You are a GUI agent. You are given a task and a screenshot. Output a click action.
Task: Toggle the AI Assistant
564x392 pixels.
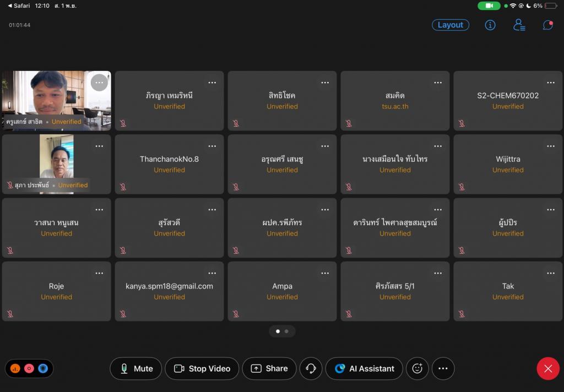[x=365, y=369]
